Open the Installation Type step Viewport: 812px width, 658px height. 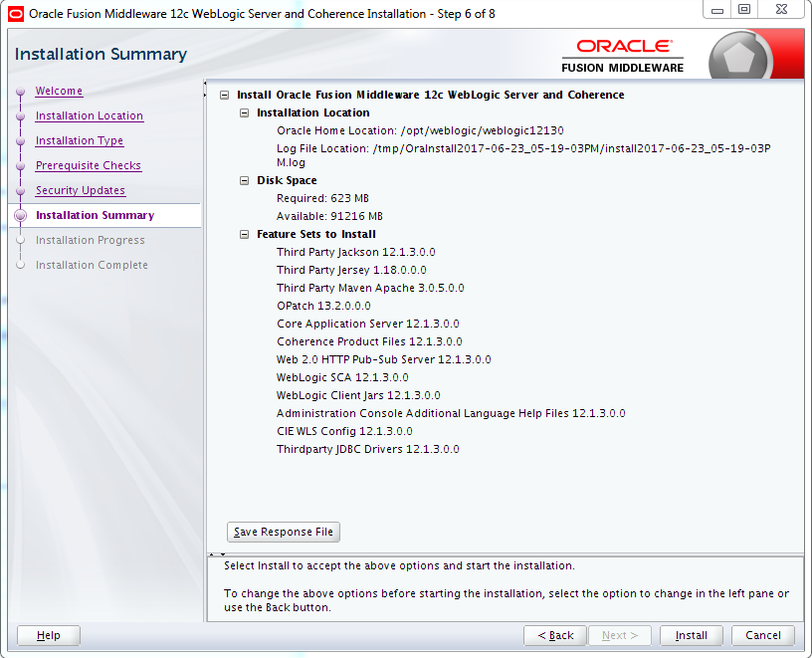point(80,141)
